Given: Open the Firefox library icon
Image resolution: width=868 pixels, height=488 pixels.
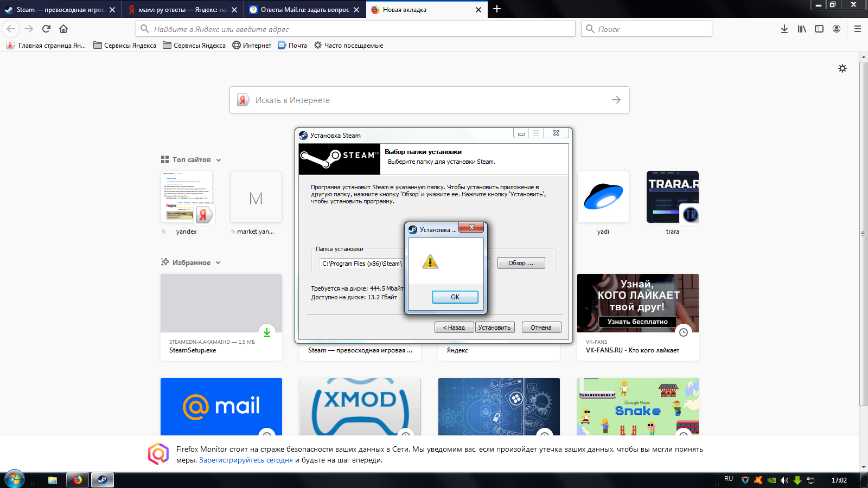Looking at the screenshot, I should [802, 29].
